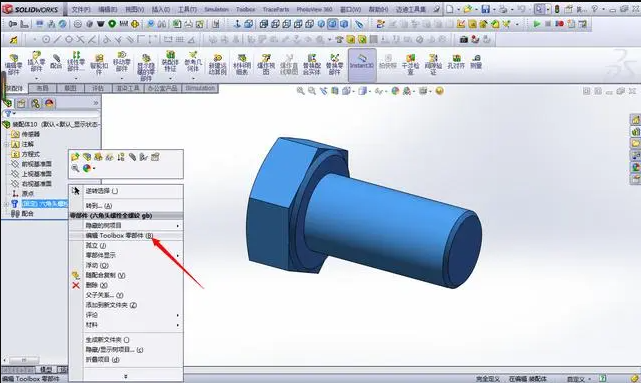Click the magnifier Zoom to Selection context icon
Viewport: 641px width, 383px height.
[x=75, y=168]
